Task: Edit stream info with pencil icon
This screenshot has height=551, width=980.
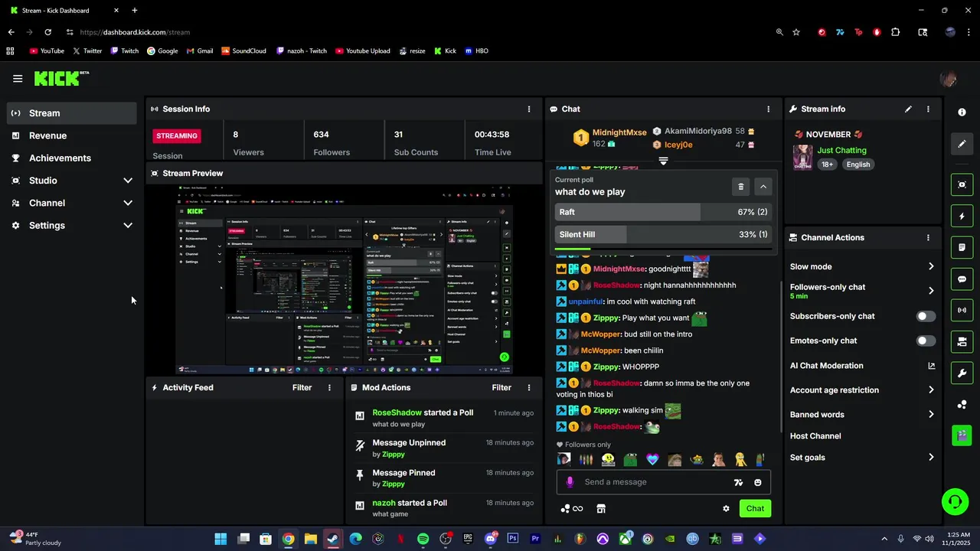Action: coord(908,109)
